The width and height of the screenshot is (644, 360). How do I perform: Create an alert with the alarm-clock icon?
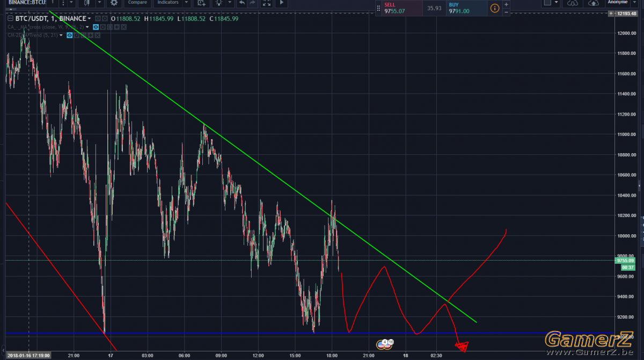201,3
